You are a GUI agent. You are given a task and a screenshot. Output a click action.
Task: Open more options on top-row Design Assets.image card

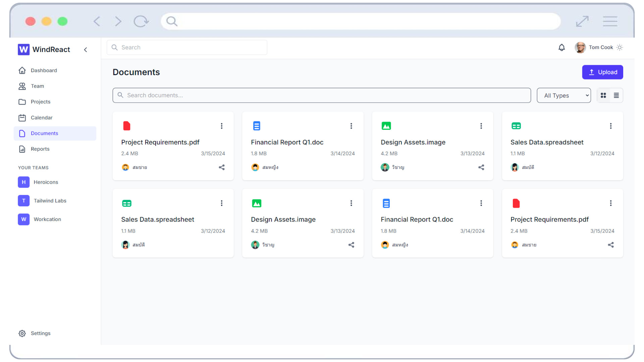[x=481, y=126]
